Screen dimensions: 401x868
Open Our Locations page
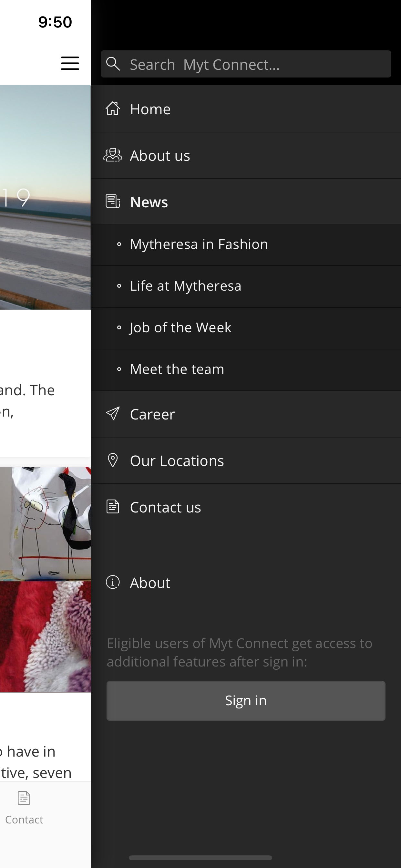point(246,460)
